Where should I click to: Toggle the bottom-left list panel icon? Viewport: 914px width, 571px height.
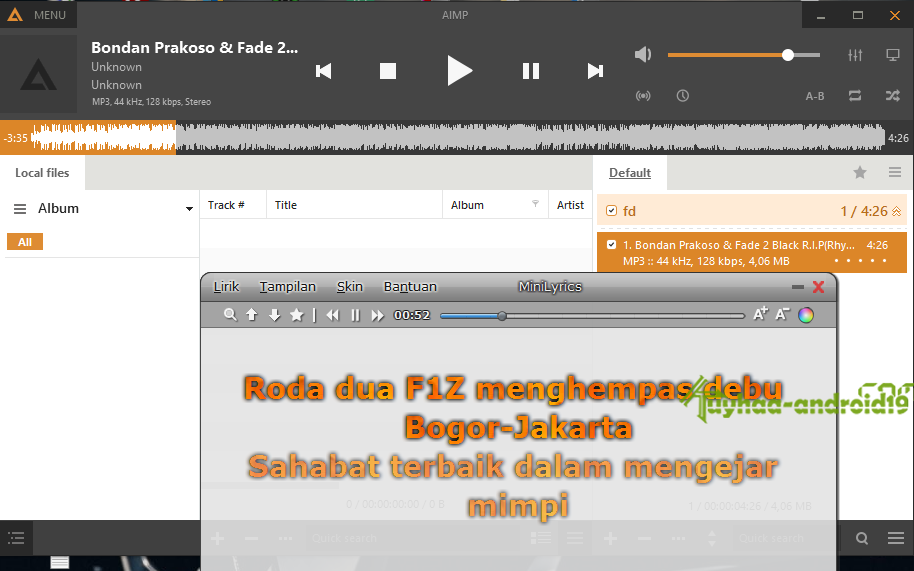point(16,538)
